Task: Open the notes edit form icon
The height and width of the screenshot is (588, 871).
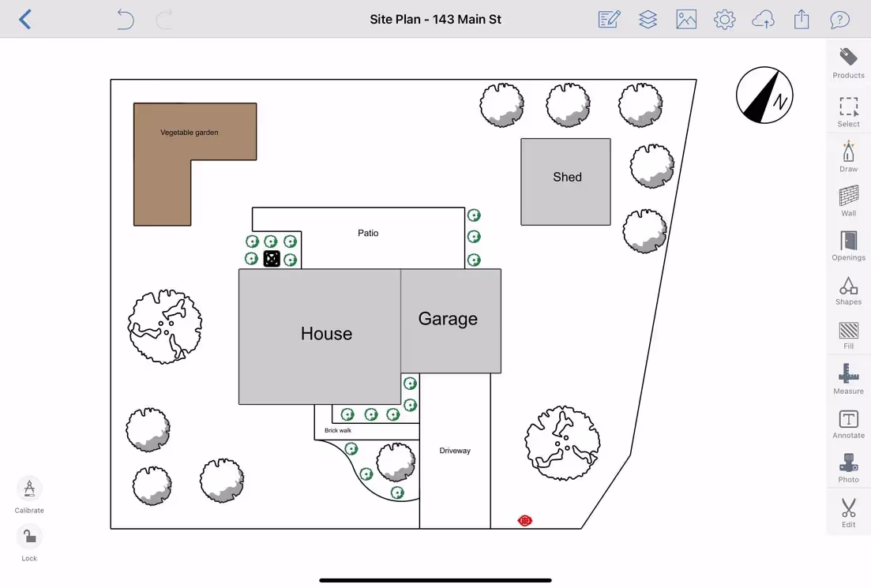Action: pyautogui.click(x=609, y=20)
